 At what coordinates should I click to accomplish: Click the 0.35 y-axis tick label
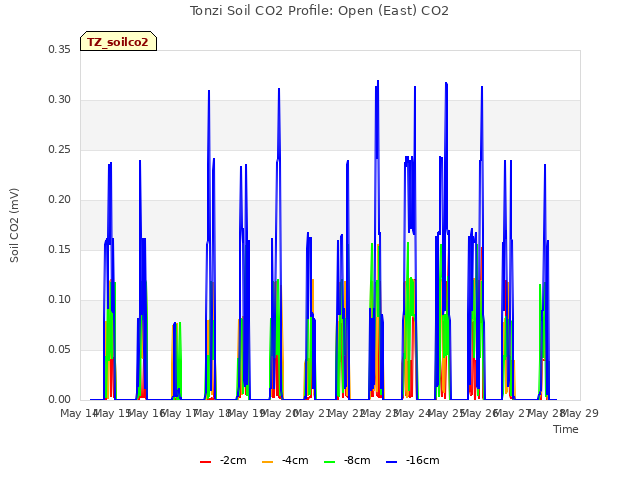pyautogui.click(x=59, y=49)
